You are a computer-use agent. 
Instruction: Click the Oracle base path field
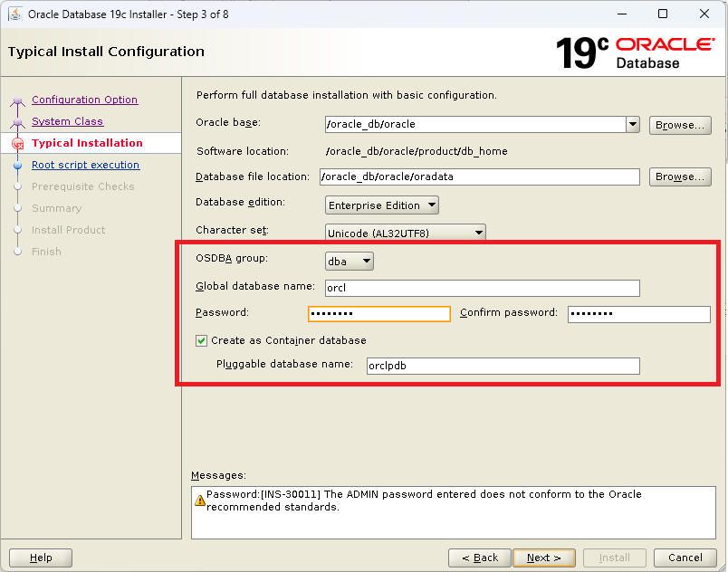475,124
